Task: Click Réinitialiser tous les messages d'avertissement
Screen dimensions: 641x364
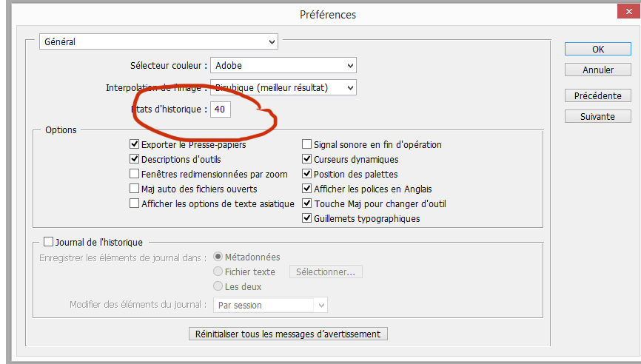Action: coord(288,334)
